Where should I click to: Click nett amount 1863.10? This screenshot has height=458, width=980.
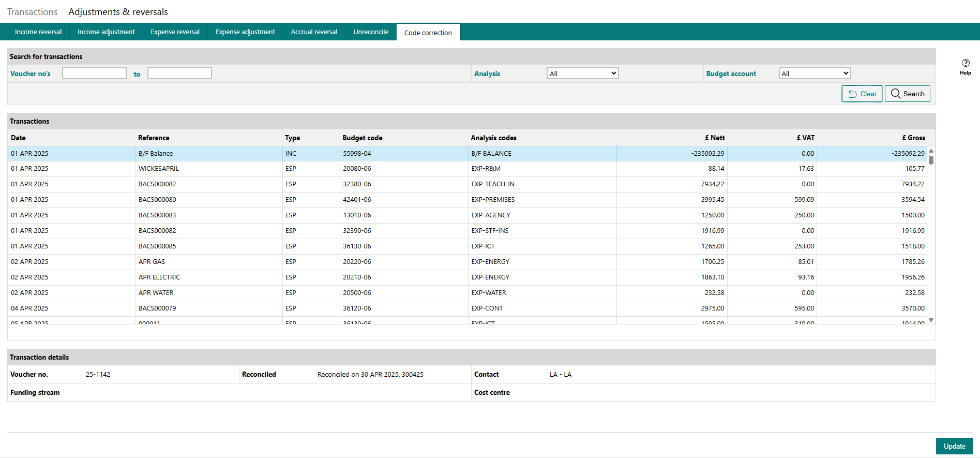click(713, 277)
